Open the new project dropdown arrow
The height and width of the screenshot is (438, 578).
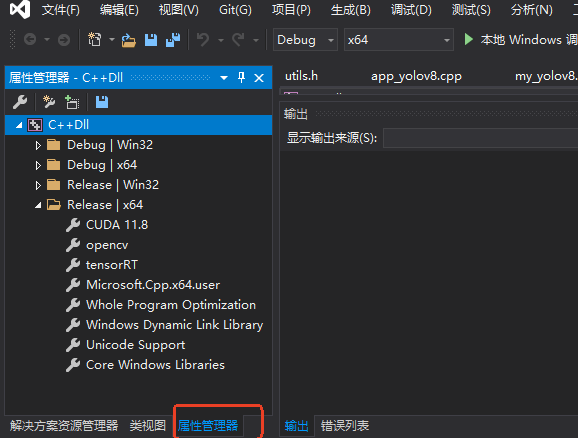tap(112, 39)
